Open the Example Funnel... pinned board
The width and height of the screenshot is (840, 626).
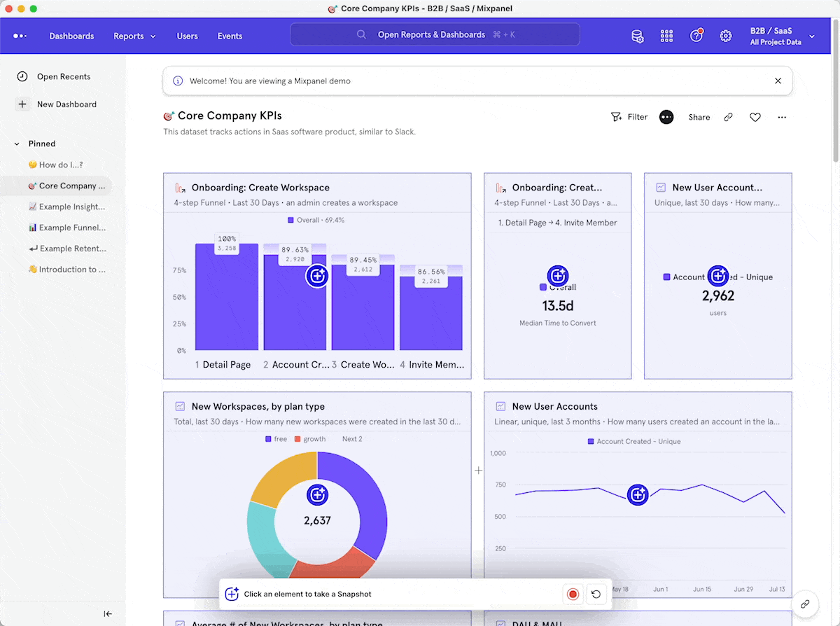point(67,228)
